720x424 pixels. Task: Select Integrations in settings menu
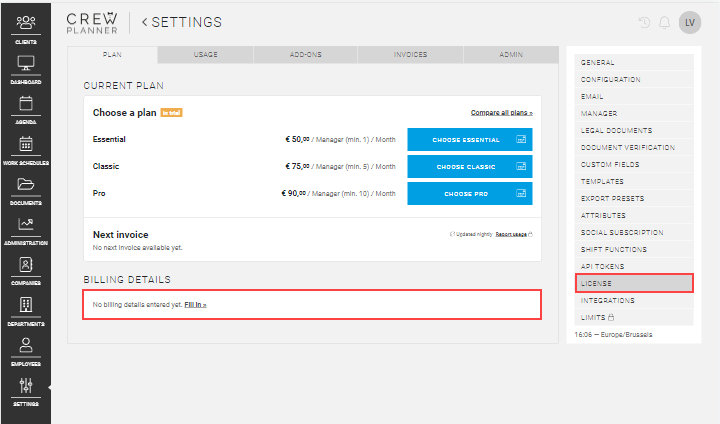(x=607, y=300)
